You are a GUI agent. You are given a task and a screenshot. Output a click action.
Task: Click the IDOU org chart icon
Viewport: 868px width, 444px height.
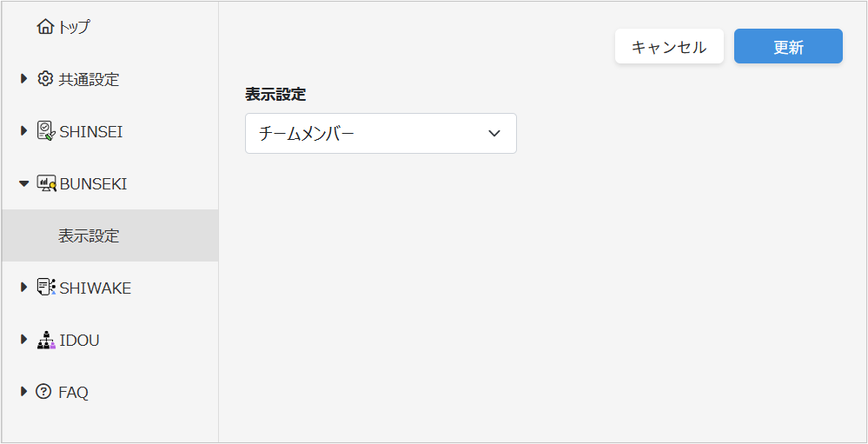point(46,340)
